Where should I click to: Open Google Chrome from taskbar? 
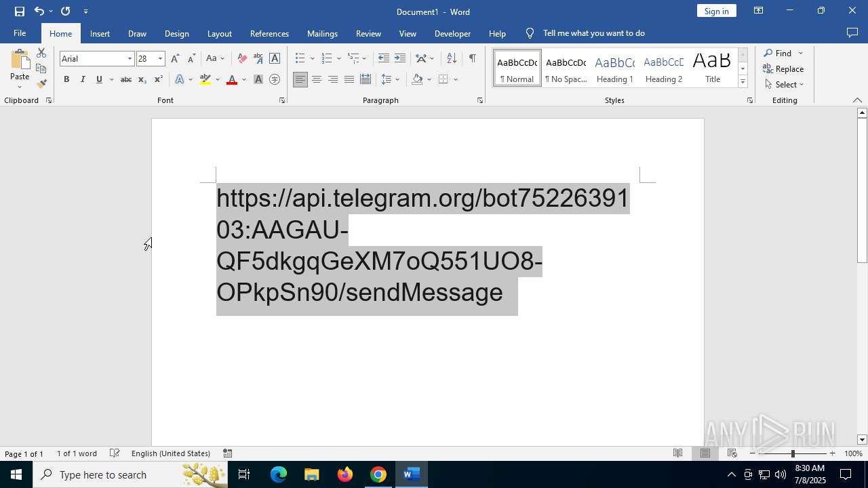(x=378, y=474)
